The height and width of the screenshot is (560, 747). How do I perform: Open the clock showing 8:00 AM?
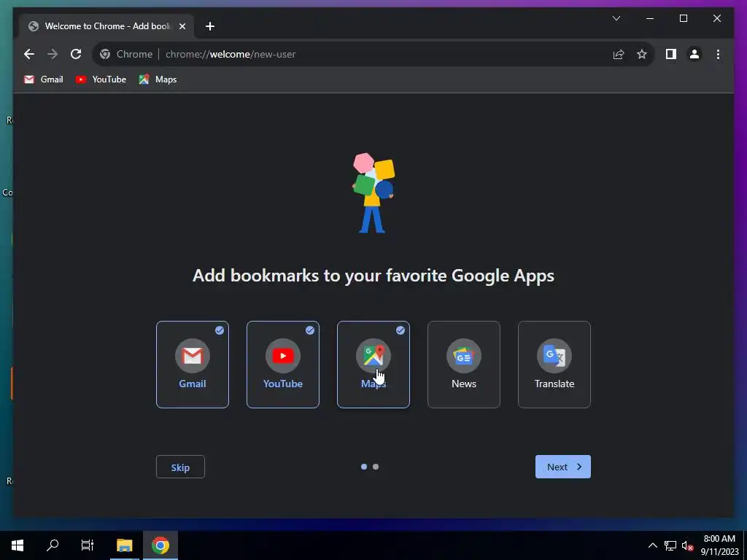point(719,545)
